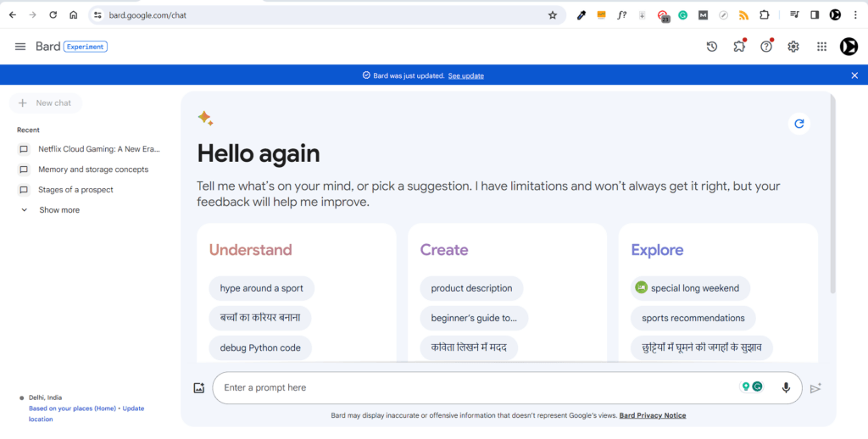This screenshot has height=439, width=868.
Task: Open the Google apps grid icon
Action: coord(821,47)
